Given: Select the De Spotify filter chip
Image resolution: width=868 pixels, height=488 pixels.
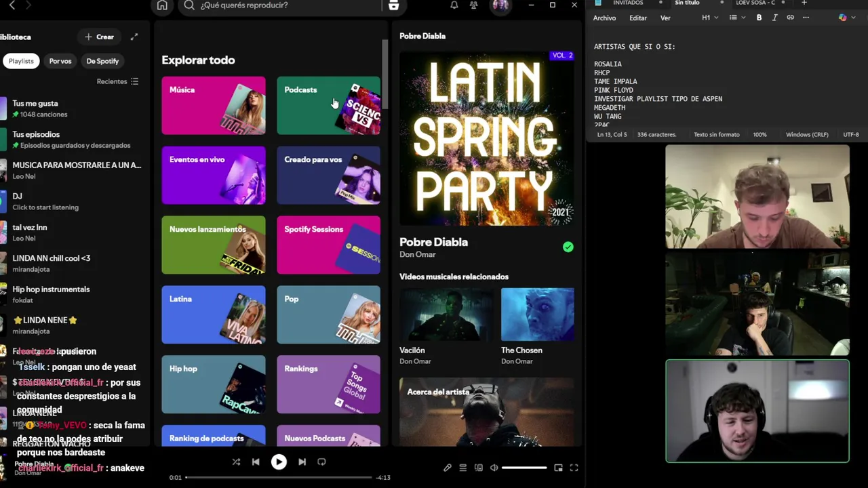Looking at the screenshot, I should [102, 61].
